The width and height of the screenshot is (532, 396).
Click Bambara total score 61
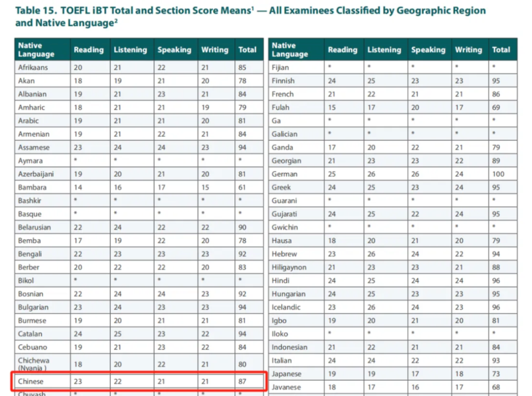point(242,187)
